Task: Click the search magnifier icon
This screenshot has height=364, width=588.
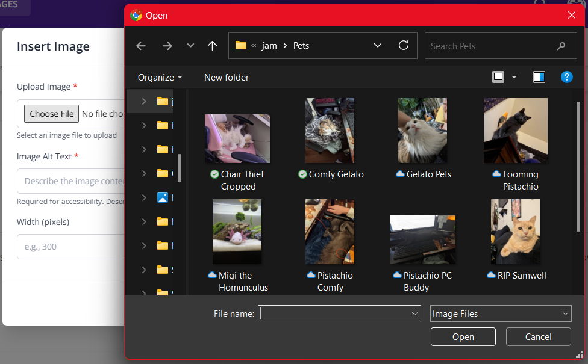Action: 561,46
